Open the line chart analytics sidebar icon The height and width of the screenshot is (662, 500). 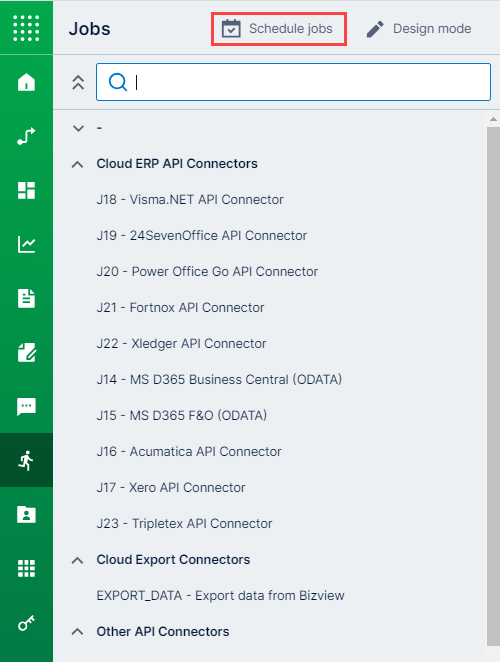coord(26,244)
